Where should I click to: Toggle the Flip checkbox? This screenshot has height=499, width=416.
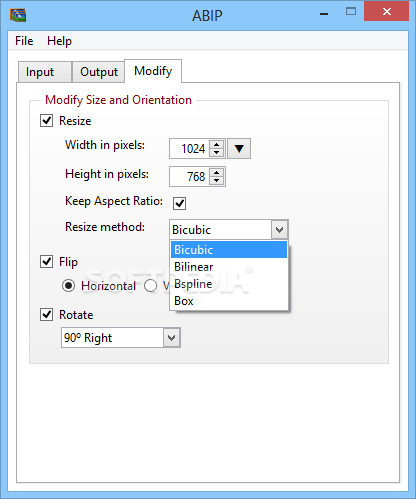coord(47,262)
